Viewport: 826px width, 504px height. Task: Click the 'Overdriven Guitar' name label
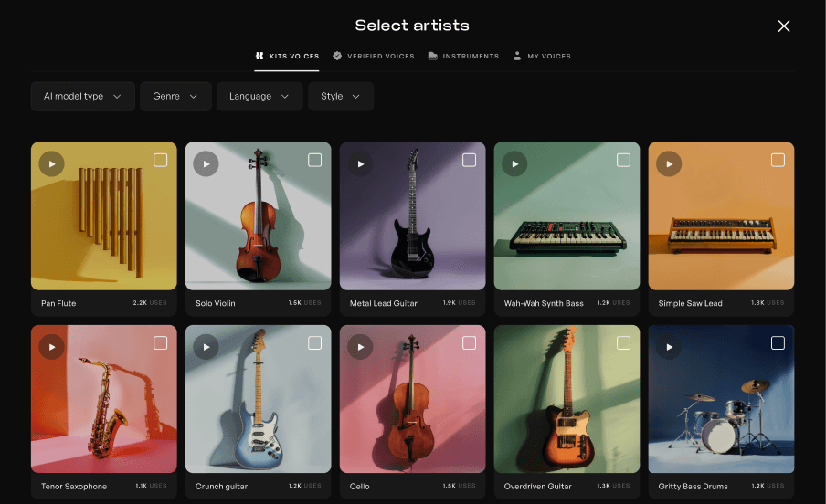[x=538, y=487]
